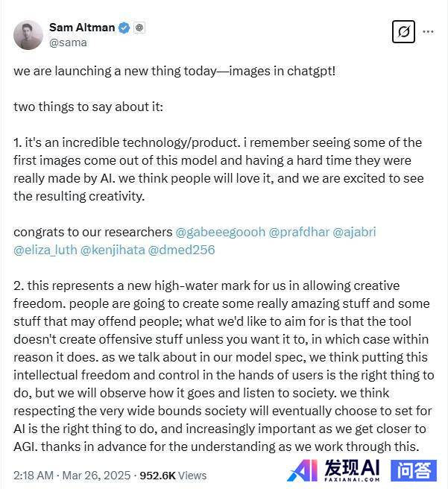Visit the @kenjihata profile link
448x489 pixels.
pyautogui.click(x=113, y=250)
